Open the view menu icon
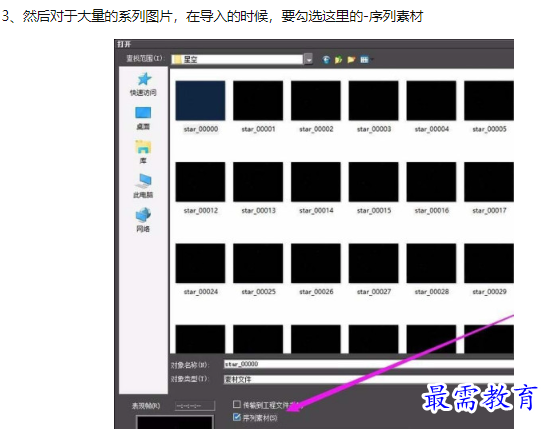 tap(365, 60)
